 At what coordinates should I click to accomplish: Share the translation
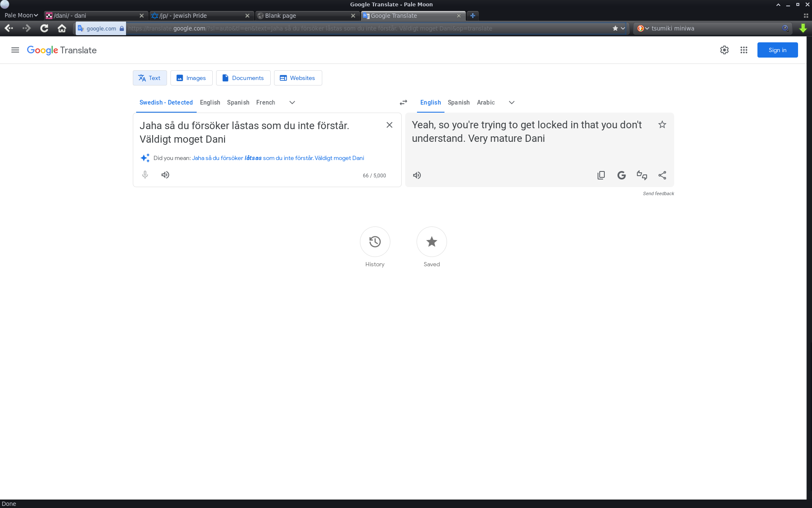pyautogui.click(x=662, y=175)
